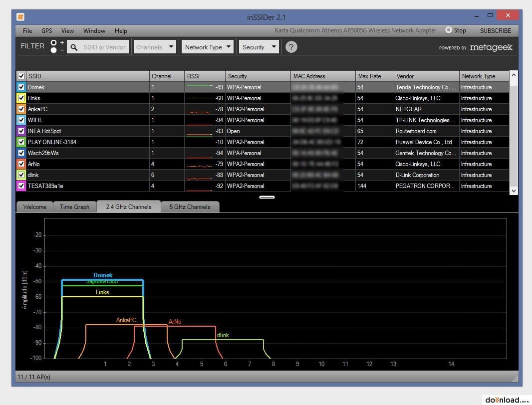Click the Links label in channel graph

102,292
